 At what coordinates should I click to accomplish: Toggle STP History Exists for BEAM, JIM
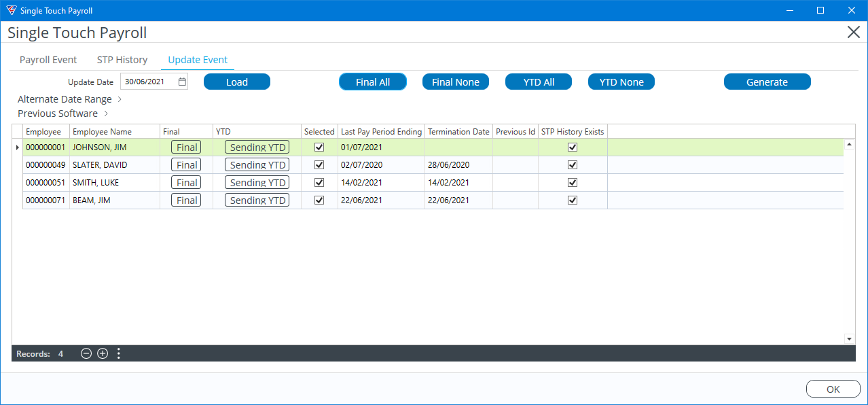(573, 200)
